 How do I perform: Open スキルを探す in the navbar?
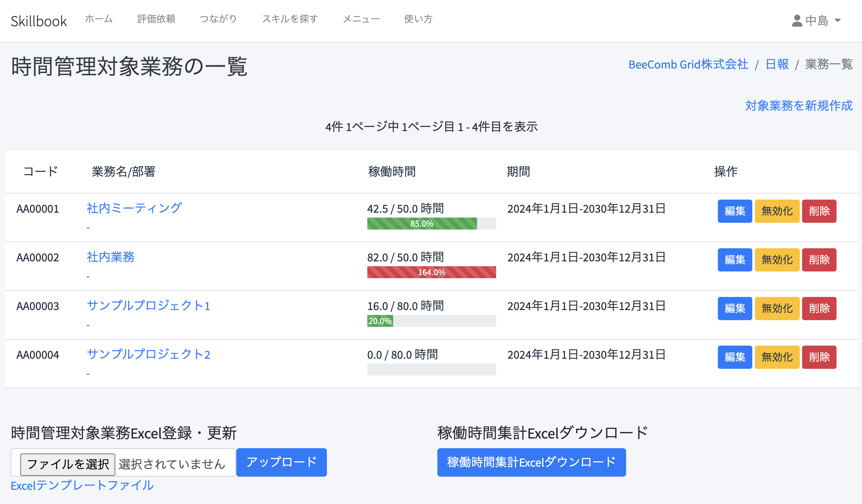pyautogui.click(x=290, y=19)
